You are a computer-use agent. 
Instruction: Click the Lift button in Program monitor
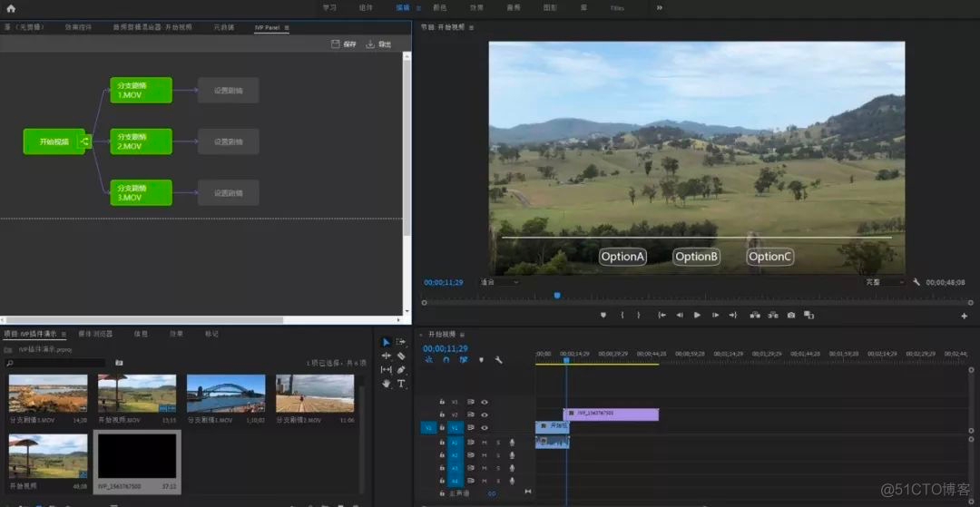(755, 315)
